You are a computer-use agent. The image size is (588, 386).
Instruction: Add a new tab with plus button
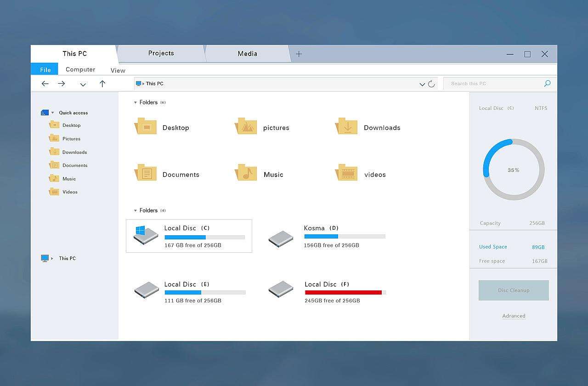tap(299, 54)
